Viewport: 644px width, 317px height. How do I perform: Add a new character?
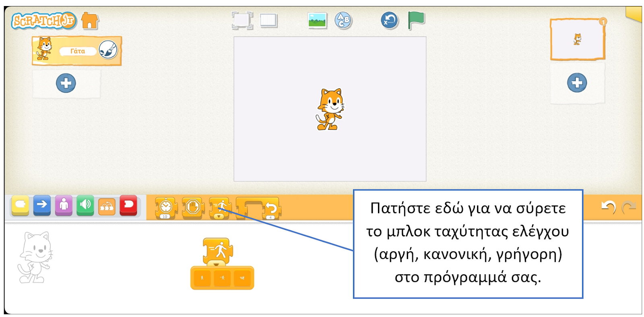click(x=66, y=83)
